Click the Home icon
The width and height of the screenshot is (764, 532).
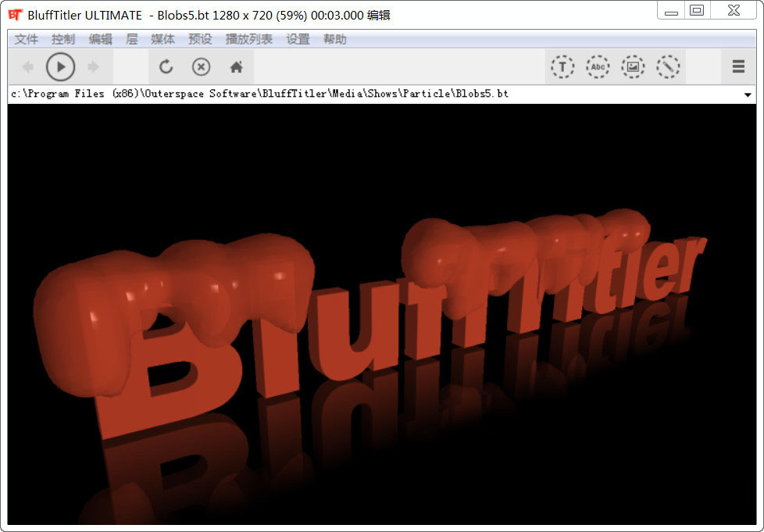[237, 66]
